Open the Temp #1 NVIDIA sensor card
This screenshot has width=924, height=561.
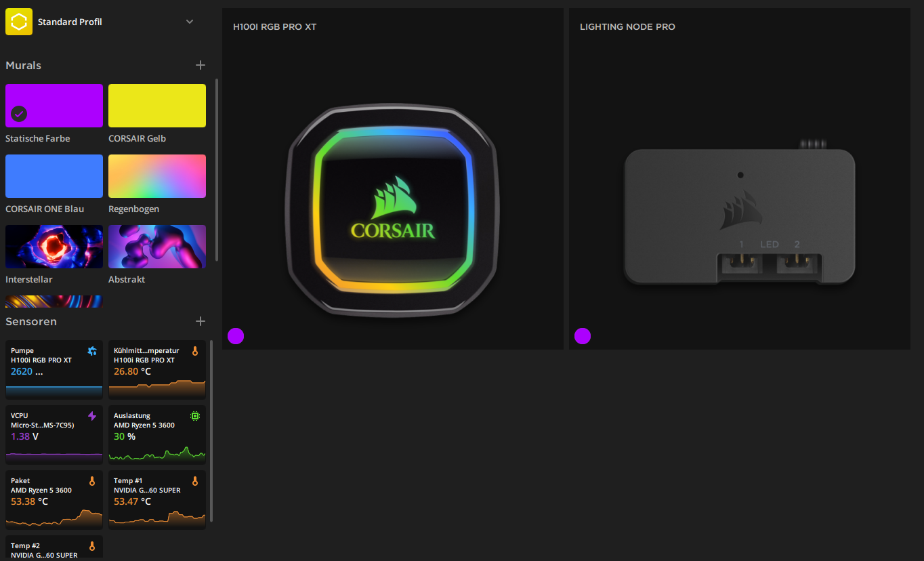[157, 499]
